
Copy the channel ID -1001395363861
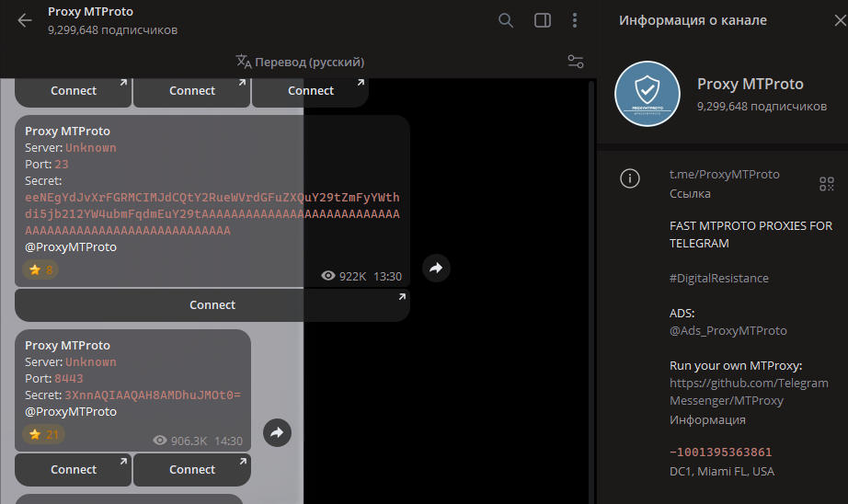(x=720, y=452)
